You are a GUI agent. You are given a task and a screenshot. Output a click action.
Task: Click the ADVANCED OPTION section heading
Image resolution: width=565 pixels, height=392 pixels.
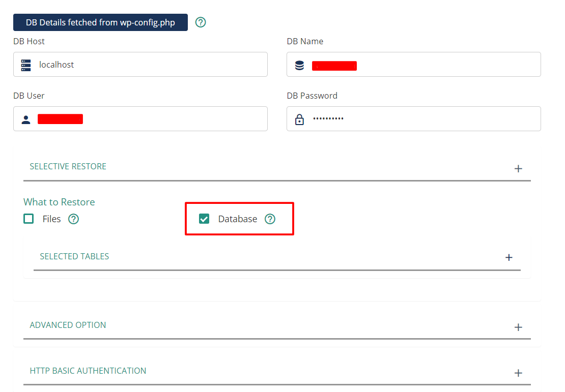(68, 325)
